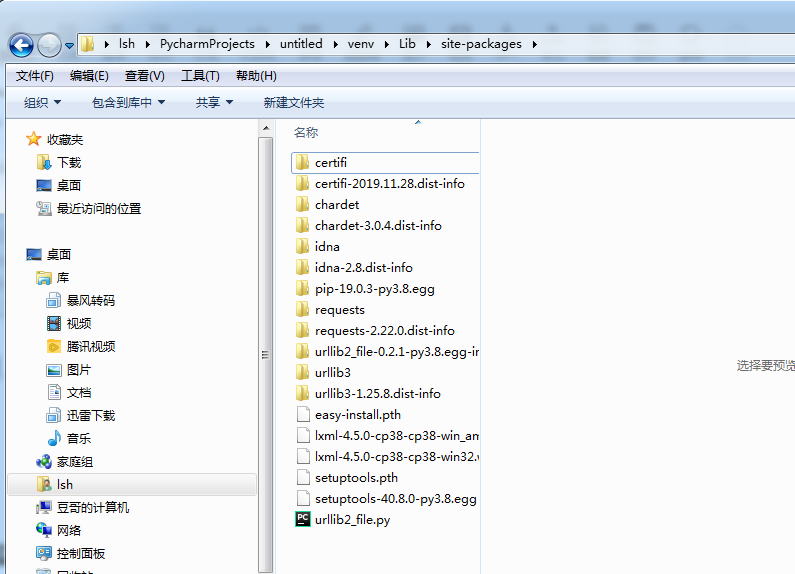
Task: Click the venv breadcrumb segment
Action: 361,44
